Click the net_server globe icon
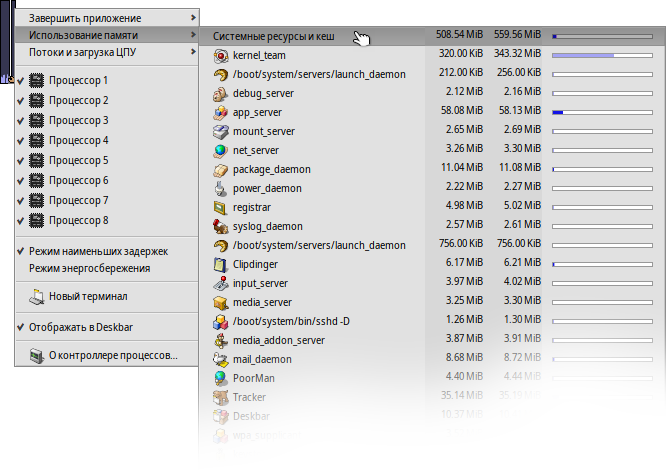 point(220,151)
